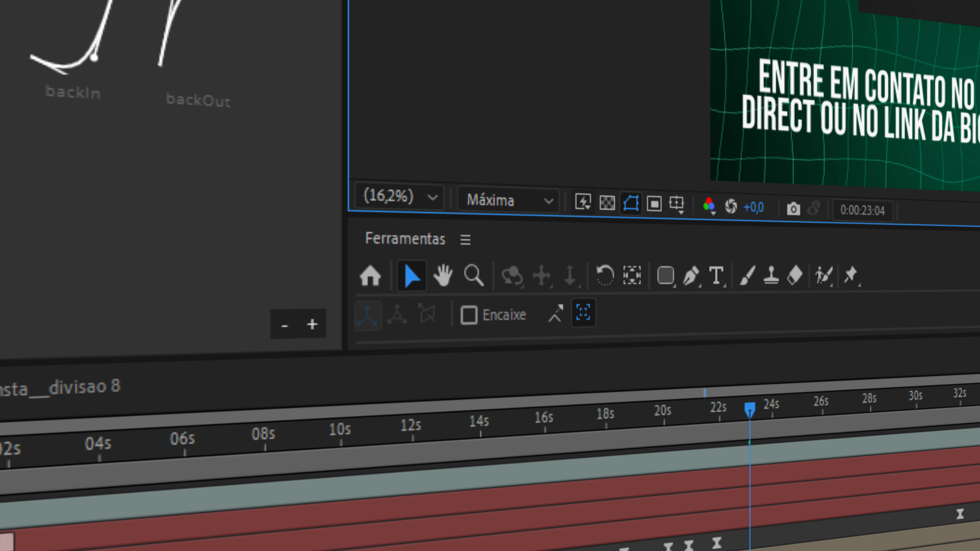Select the Clone Stamp tool
Image resolution: width=980 pixels, height=551 pixels.
click(x=771, y=275)
